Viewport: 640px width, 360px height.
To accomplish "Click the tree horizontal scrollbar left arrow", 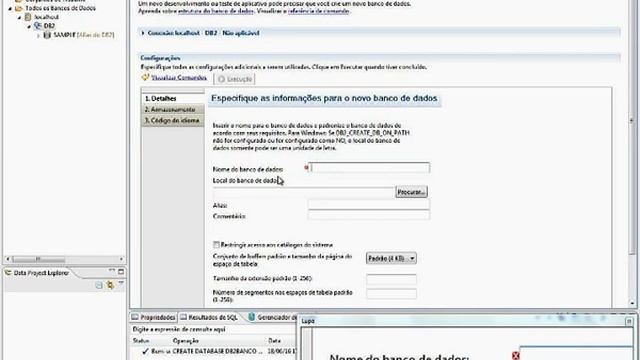I will [8, 259].
